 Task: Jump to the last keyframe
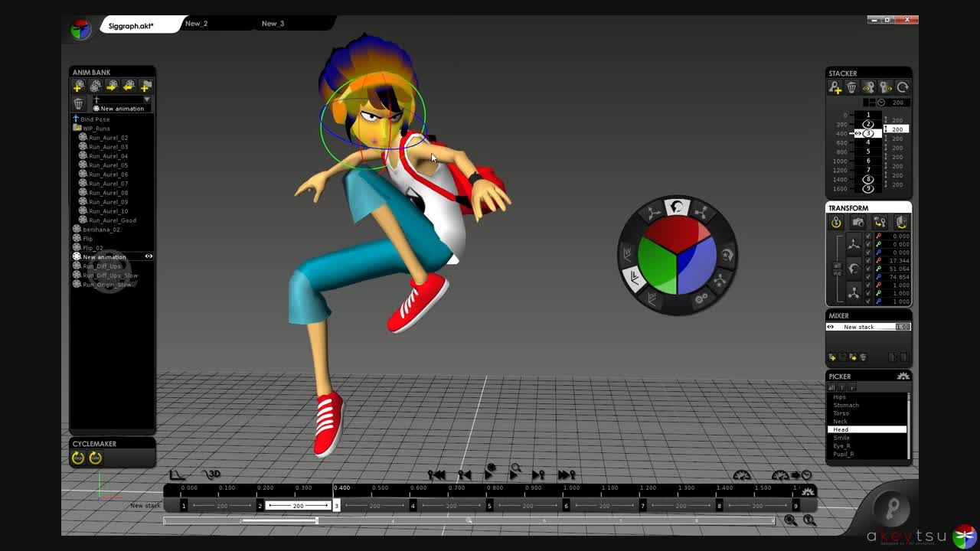(567, 475)
